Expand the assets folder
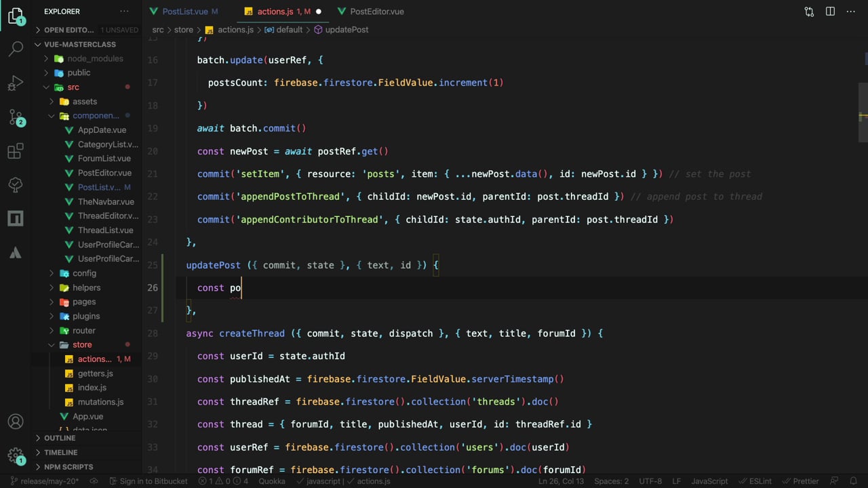The image size is (868, 488). click(x=86, y=101)
